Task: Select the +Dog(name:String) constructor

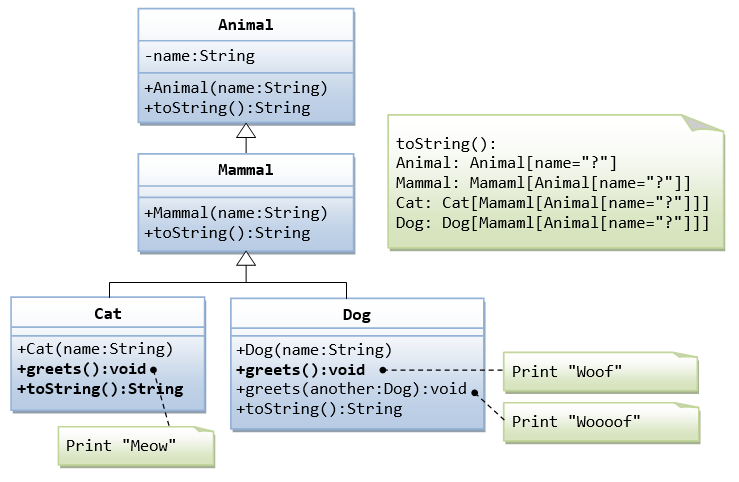Action: 314,351
